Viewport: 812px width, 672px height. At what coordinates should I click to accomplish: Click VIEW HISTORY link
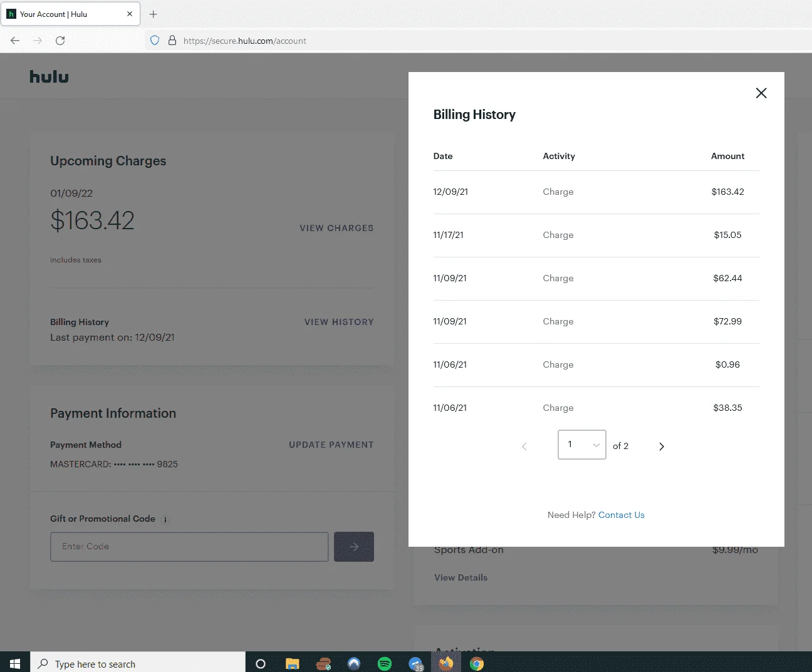[x=339, y=322]
